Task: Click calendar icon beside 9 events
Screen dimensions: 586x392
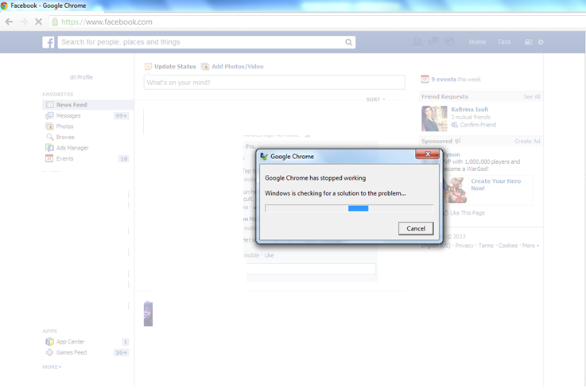Action: tap(425, 79)
